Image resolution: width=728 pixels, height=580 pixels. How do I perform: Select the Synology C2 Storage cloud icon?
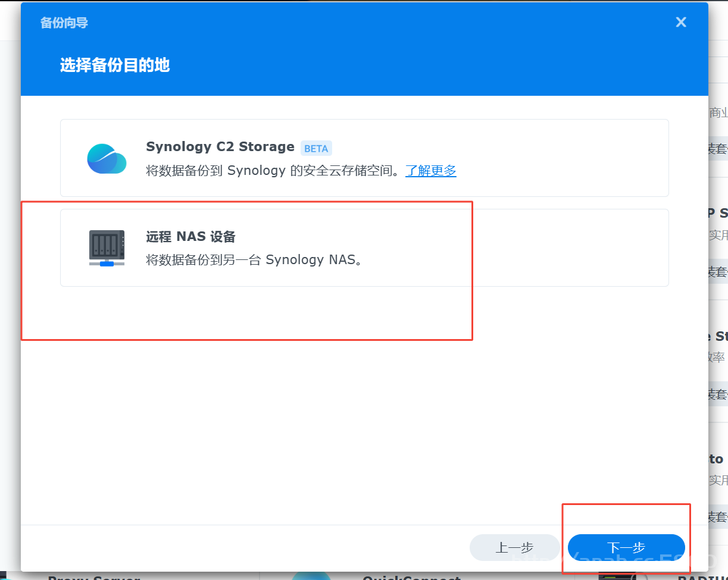107,158
